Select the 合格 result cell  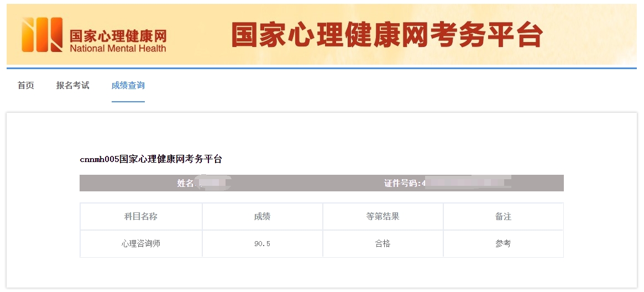(383, 243)
